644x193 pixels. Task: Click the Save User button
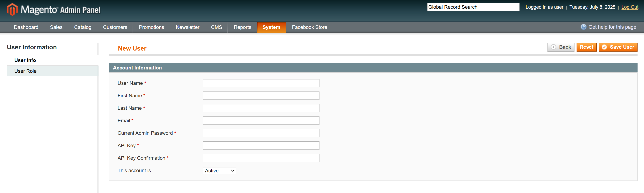coord(618,47)
